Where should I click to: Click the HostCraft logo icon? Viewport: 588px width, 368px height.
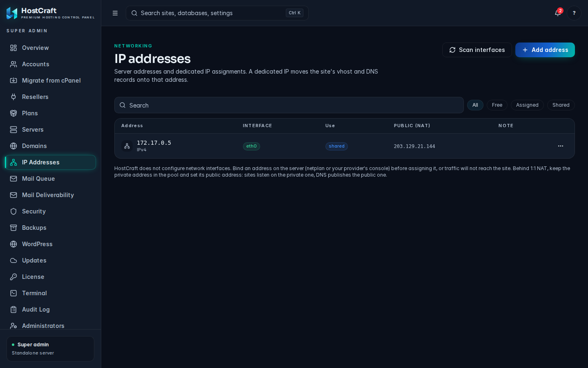point(12,13)
